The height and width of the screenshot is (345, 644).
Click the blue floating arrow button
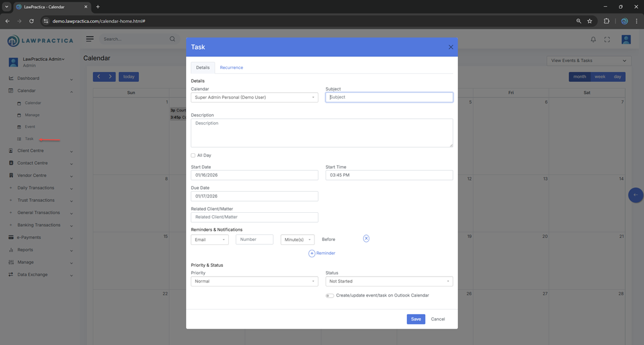635,195
